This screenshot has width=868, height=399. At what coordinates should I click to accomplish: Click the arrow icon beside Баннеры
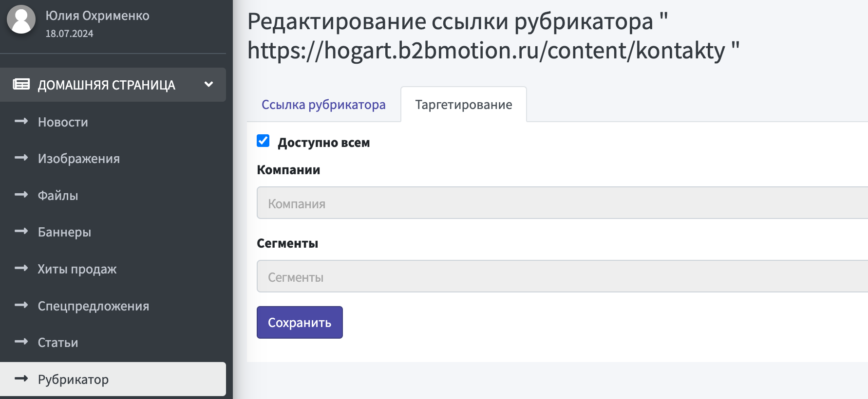point(21,231)
